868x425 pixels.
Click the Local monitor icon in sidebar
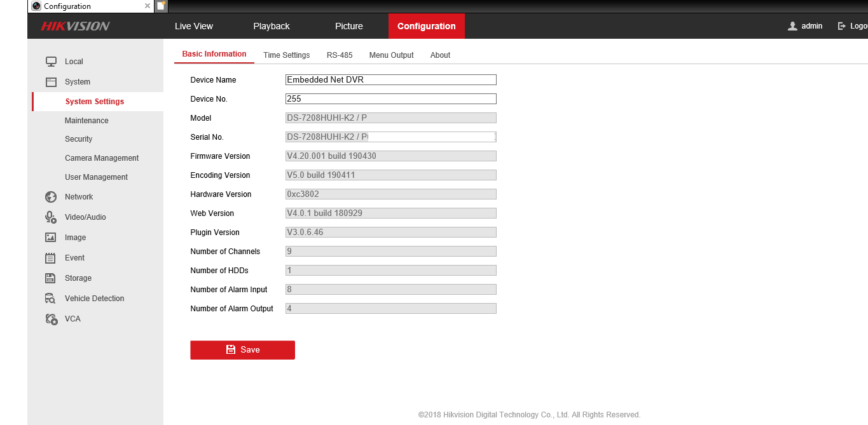[51, 62]
